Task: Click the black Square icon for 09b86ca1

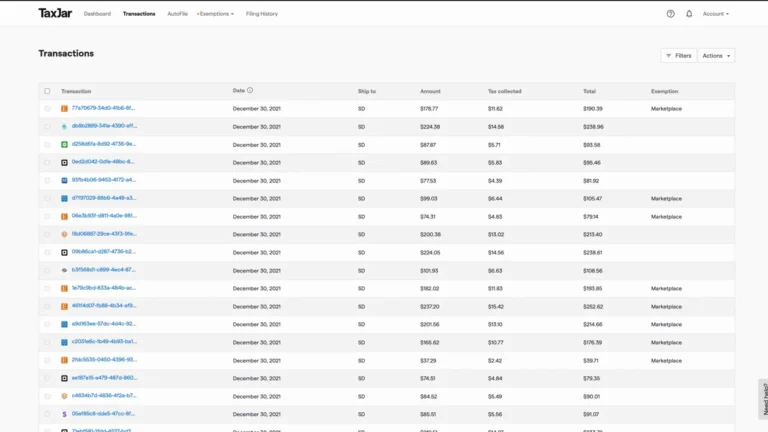Action: click(64, 253)
